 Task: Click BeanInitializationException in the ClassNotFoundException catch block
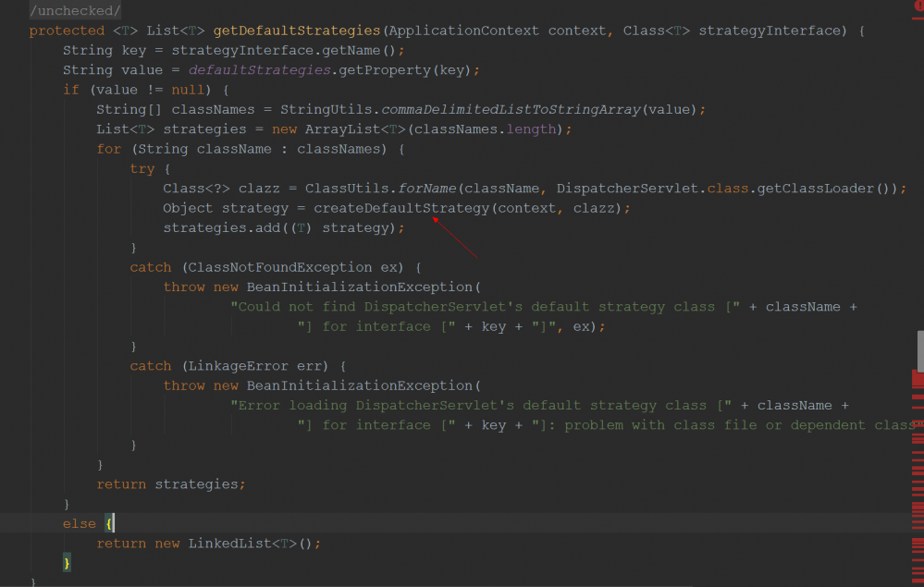360,287
